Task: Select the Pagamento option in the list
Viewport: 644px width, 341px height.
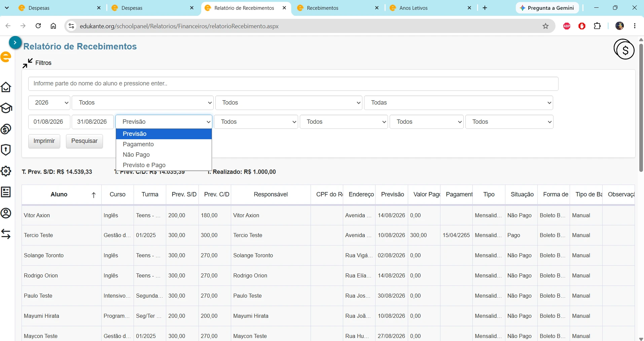Action: pyautogui.click(x=164, y=144)
